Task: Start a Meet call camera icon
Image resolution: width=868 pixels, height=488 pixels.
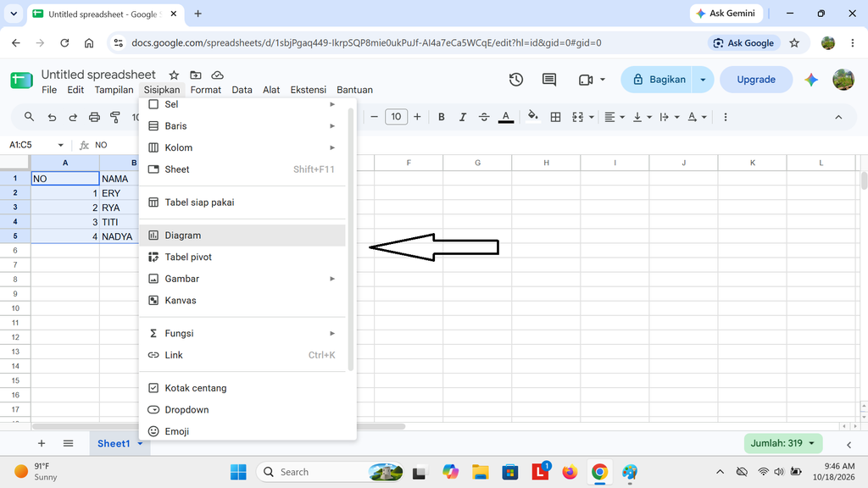Action: pos(586,80)
